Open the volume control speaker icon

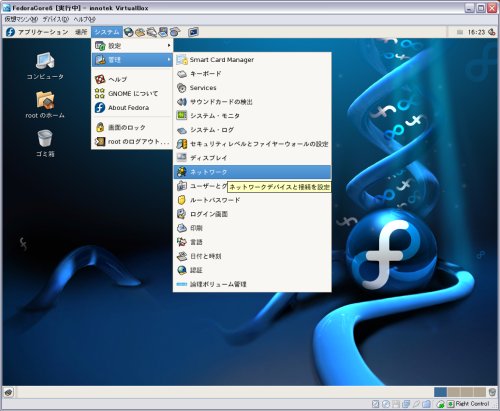pyautogui.click(x=492, y=32)
